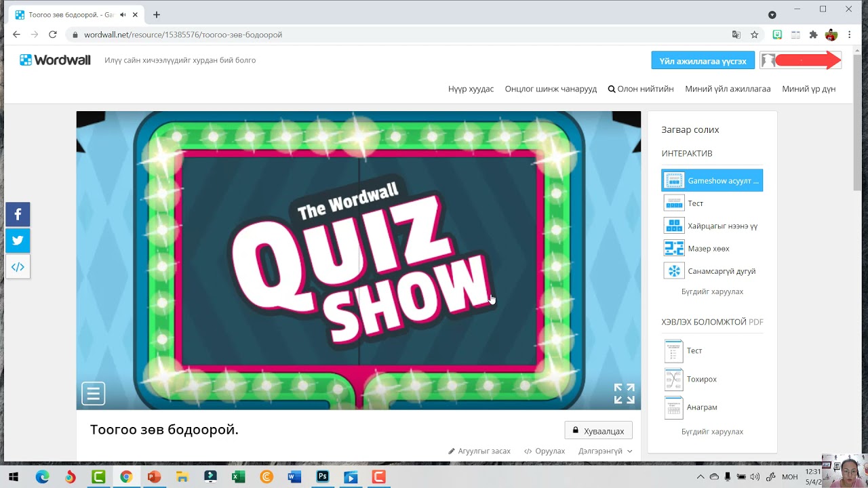This screenshot has width=868, height=488.
Task: Open the embed code share option
Action: (x=18, y=266)
